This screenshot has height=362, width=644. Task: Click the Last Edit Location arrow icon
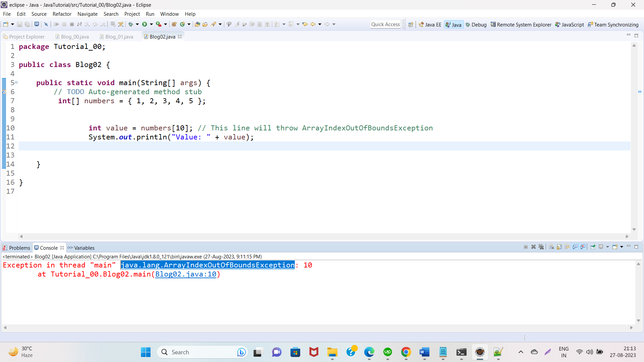[x=305, y=24]
